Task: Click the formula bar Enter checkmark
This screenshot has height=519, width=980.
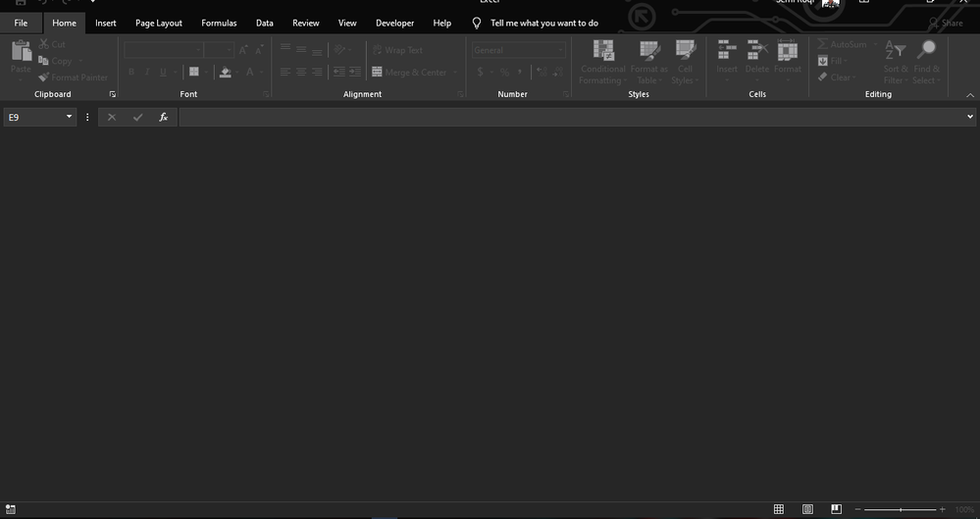Action: (137, 117)
